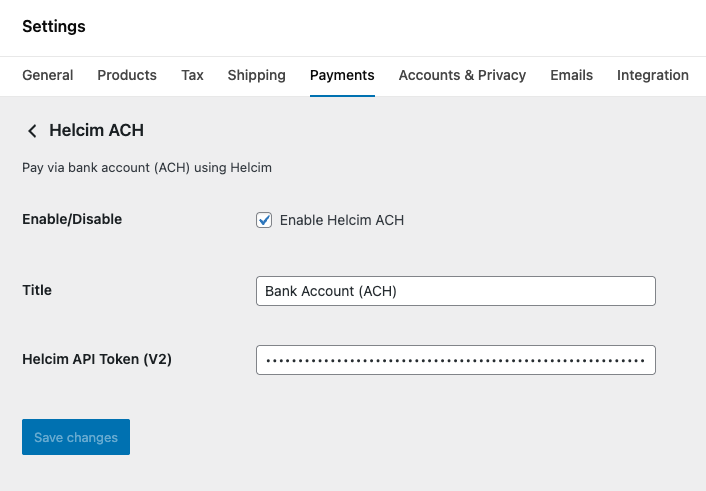The width and height of the screenshot is (706, 491).
Task: Go to the Tax tab
Action: pyautogui.click(x=192, y=75)
